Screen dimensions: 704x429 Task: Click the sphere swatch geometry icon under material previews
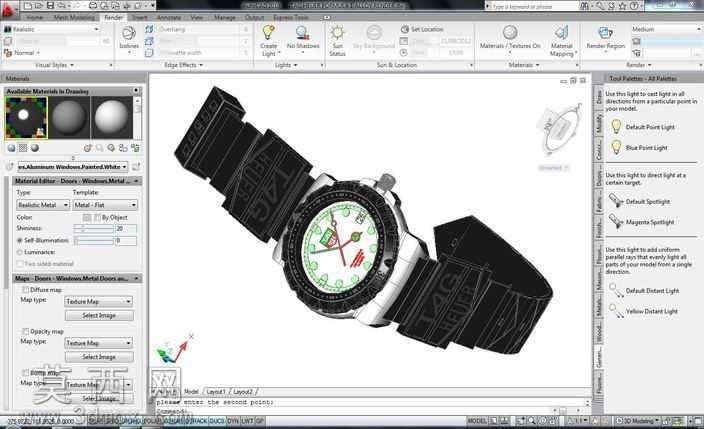11,148
